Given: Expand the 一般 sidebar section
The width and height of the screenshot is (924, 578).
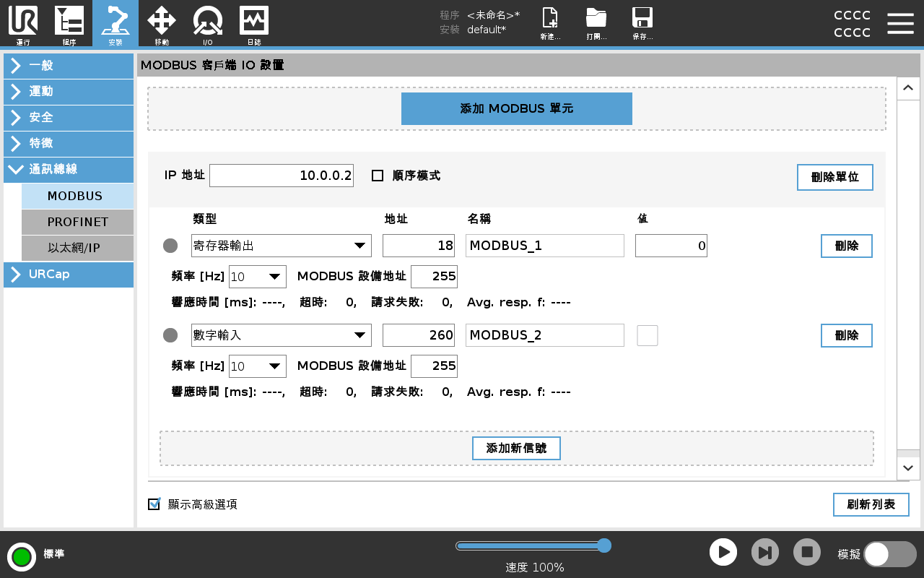Looking at the screenshot, I should [69, 66].
